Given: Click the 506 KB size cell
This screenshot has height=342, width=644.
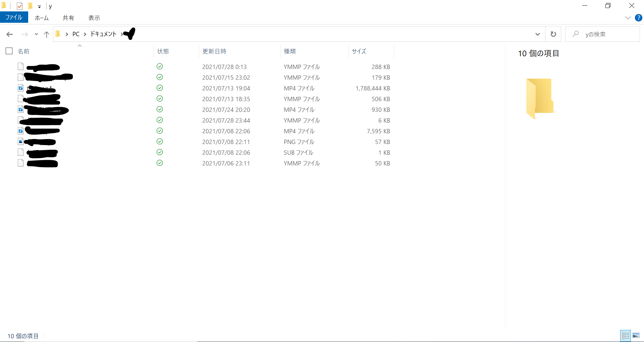Looking at the screenshot, I should [381, 99].
